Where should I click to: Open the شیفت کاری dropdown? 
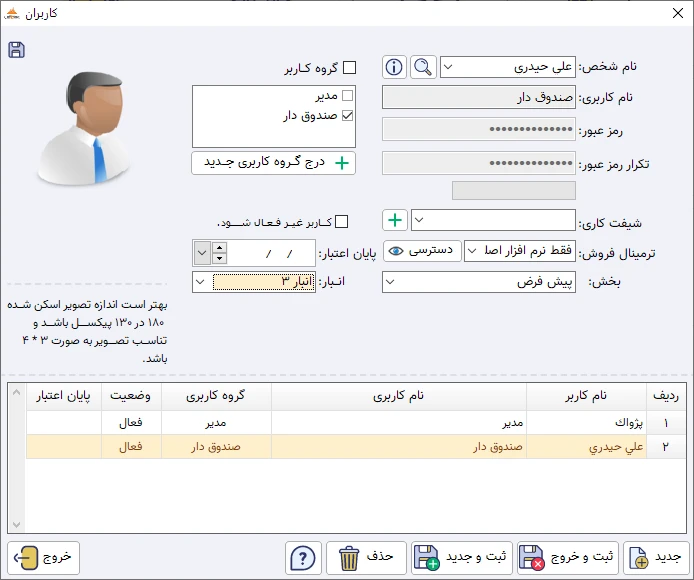point(419,220)
